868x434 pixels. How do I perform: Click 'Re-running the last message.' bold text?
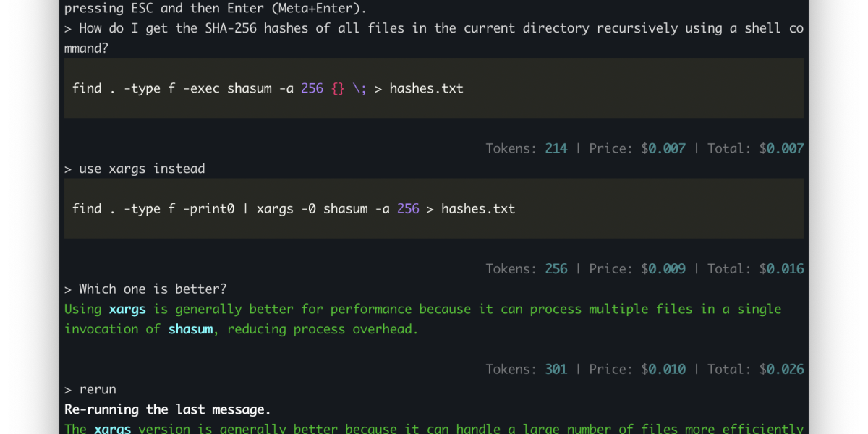(167, 409)
